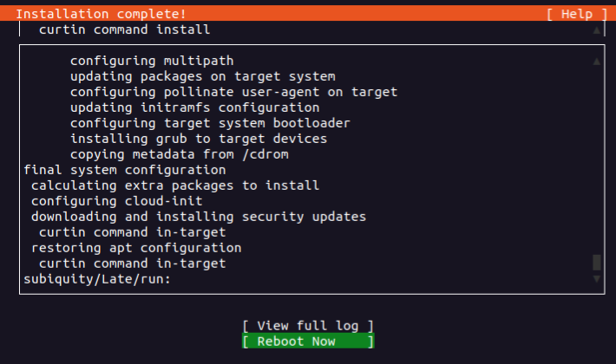This screenshot has width=616, height=364.
Task: Select 'updating packages on target system' line
Action: click(202, 77)
